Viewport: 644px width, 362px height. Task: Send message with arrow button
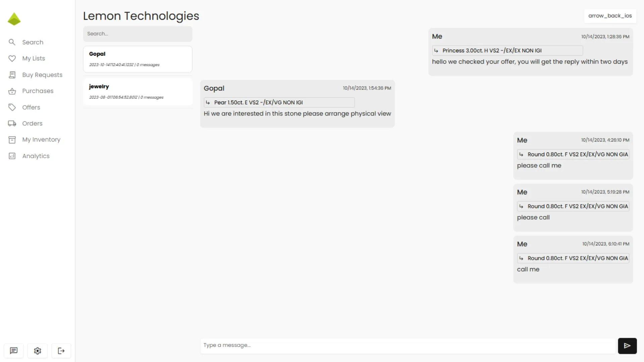coord(627,346)
